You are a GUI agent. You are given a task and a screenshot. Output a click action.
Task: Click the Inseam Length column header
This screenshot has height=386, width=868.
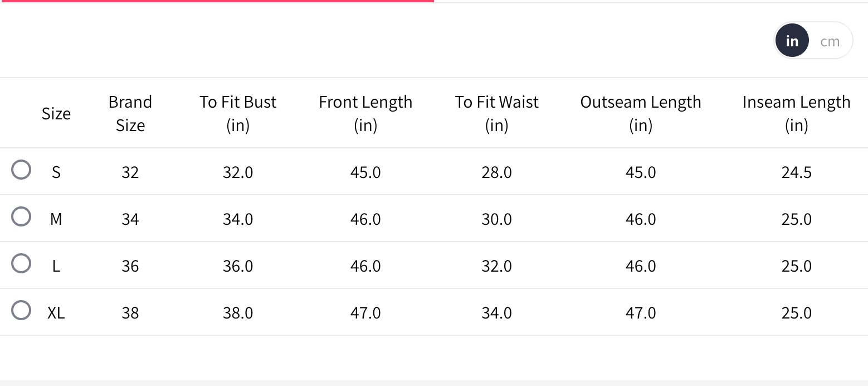coord(796,114)
